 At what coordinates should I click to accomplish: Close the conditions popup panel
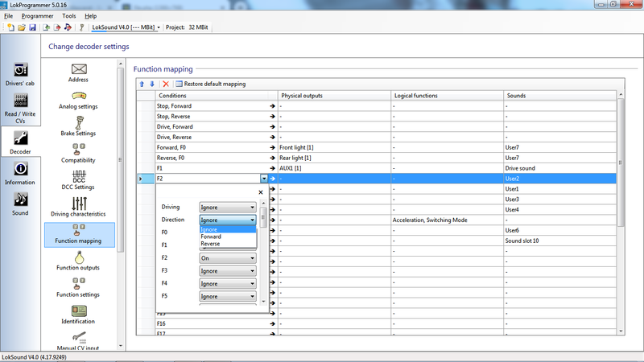(260, 192)
